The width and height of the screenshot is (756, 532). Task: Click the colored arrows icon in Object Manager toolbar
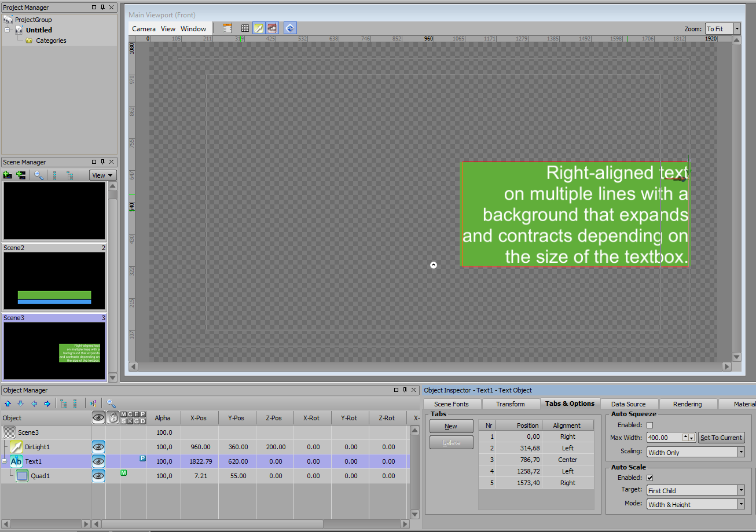pos(93,403)
